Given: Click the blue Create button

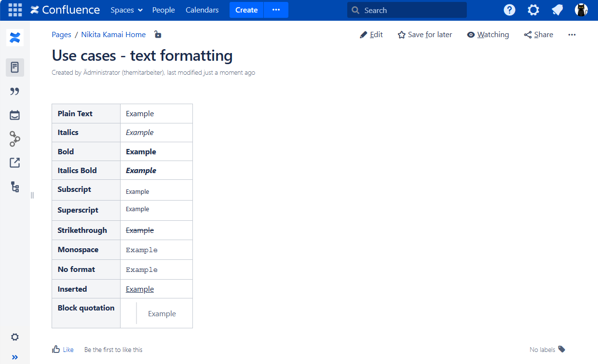Looking at the screenshot, I should [x=246, y=10].
